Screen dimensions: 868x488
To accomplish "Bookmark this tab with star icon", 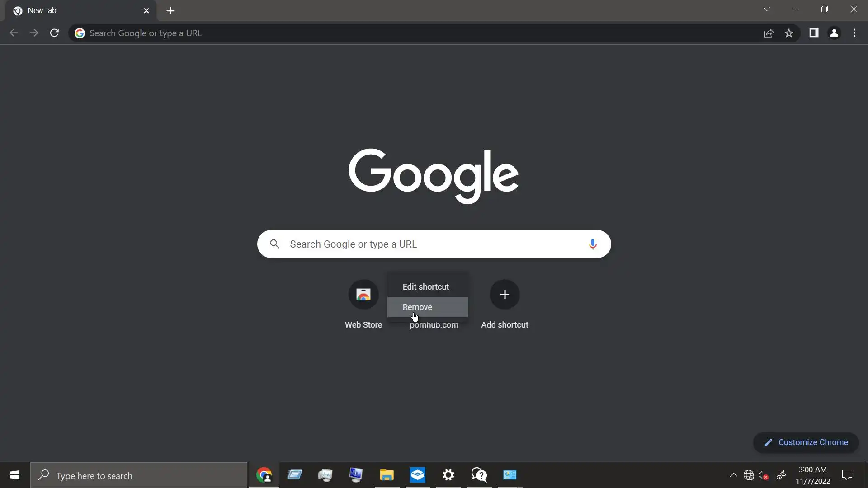I will point(789,33).
